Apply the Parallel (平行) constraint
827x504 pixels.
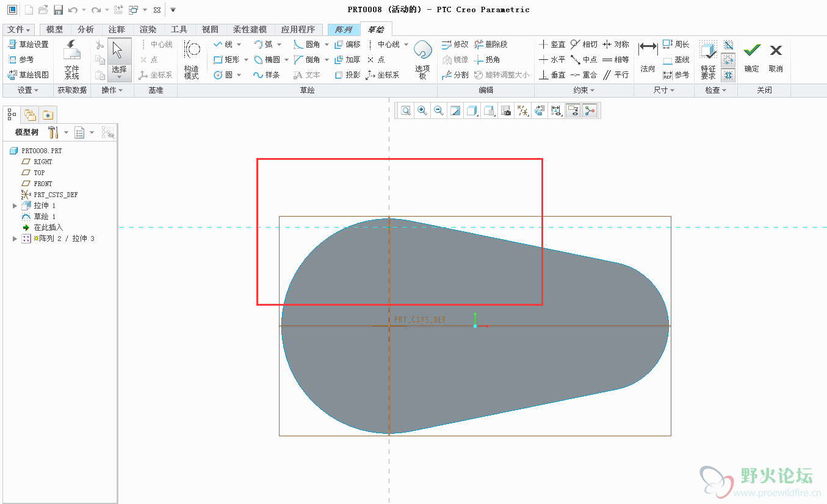click(x=616, y=75)
